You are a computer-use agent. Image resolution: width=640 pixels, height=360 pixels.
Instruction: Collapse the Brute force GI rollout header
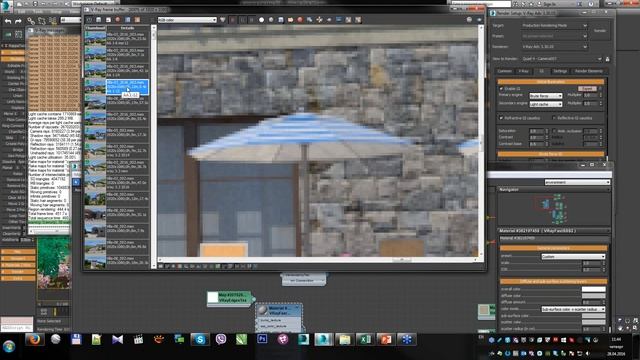coord(551,154)
